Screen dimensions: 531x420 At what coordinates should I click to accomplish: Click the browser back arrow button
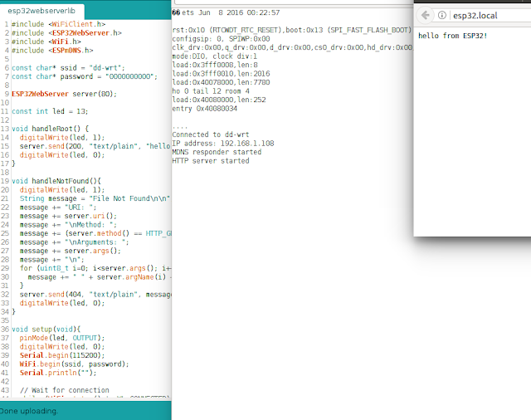point(426,15)
